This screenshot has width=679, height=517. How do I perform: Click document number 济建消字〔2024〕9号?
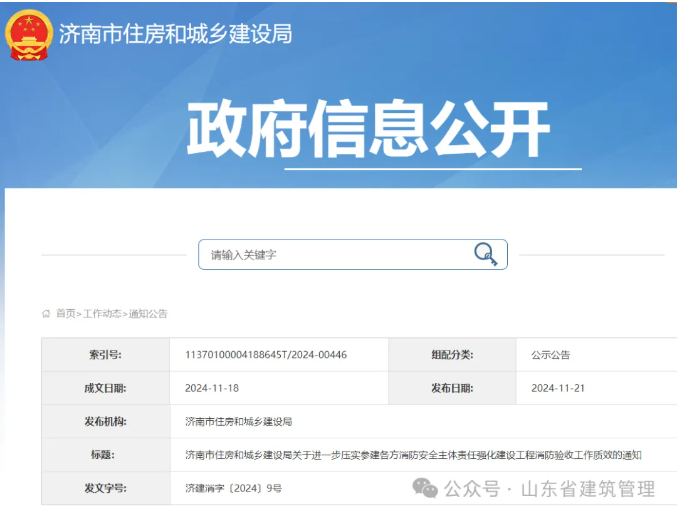[234, 488]
